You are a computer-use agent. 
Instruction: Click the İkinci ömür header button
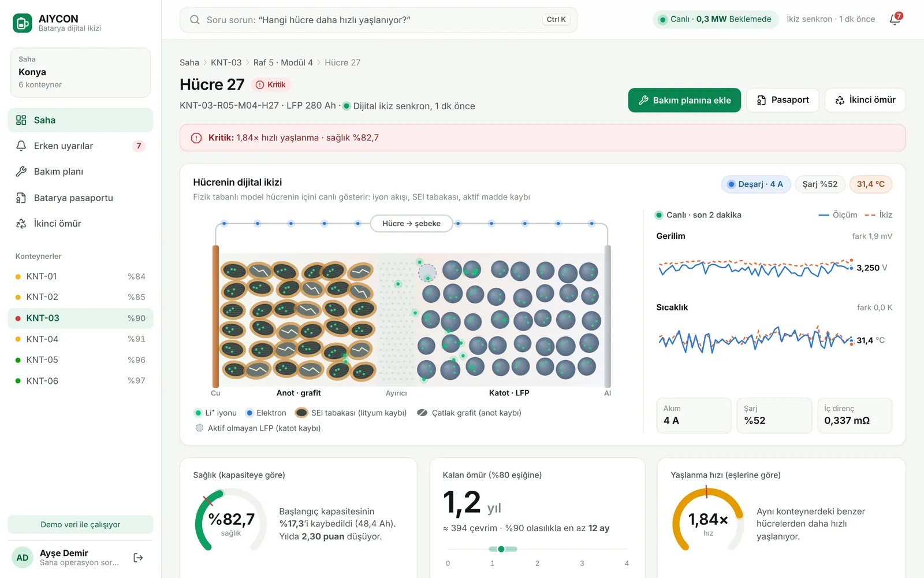coord(865,100)
